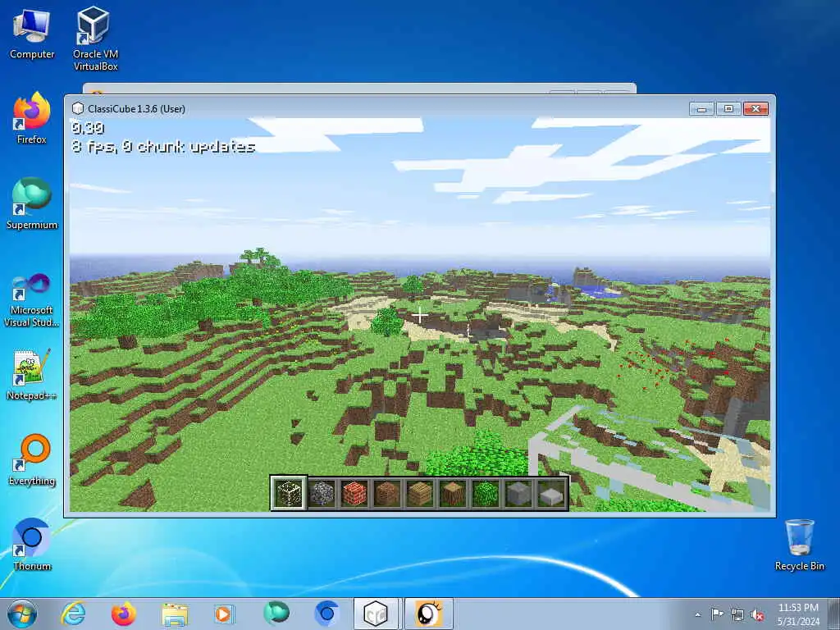
Task: Select the cobblestone block in hotbar
Action: [322, 493]
